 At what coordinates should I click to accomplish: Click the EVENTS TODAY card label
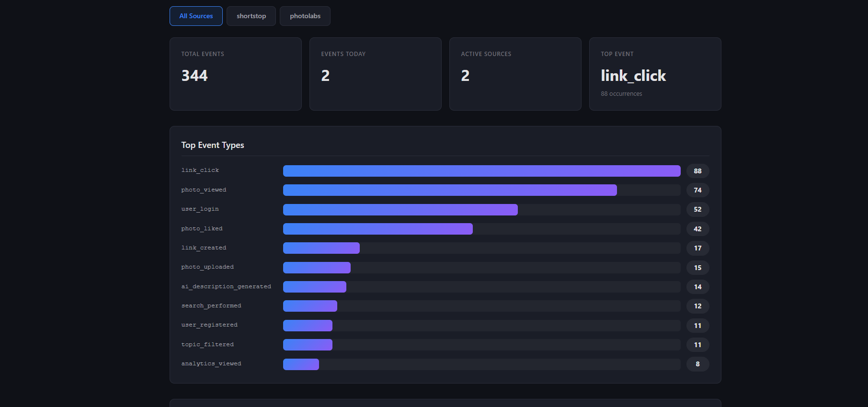click(343, 54)
